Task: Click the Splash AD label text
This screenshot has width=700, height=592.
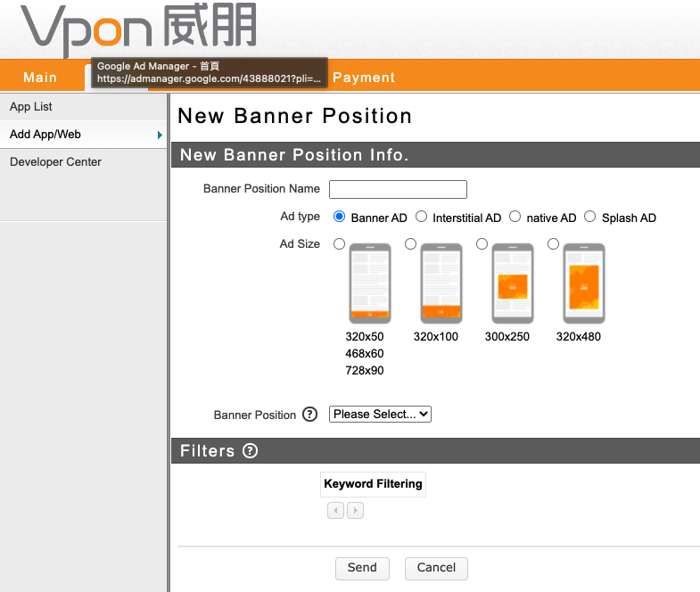Action: pos(629,218)
